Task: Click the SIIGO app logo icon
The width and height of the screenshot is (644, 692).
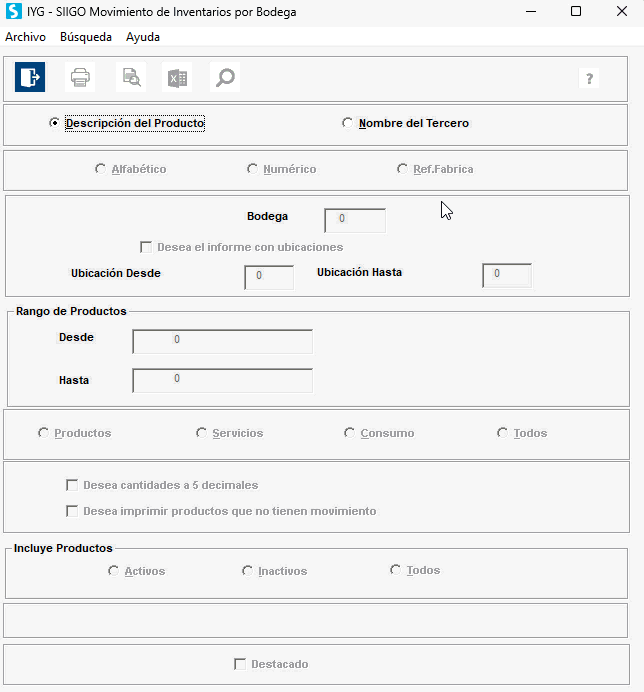Action: (x=14, y=11)
